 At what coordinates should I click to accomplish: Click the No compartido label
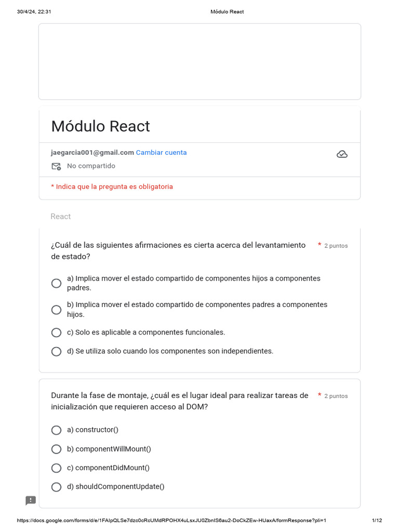coord(91,166)
